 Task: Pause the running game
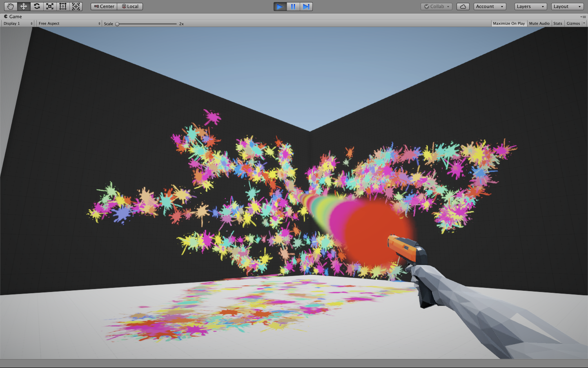pyautogui.click(x=293, y=7)
